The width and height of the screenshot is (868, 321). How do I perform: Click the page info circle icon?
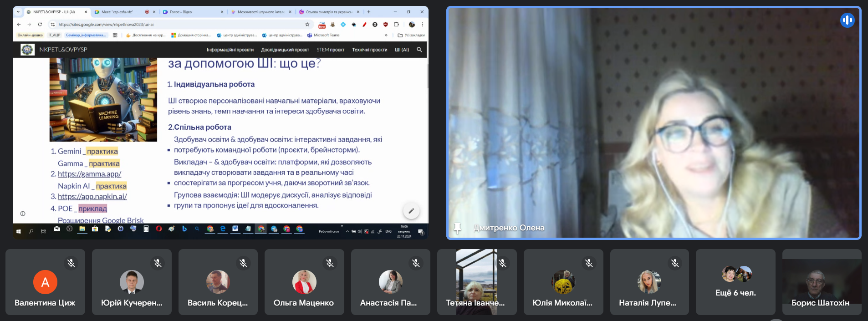pos(23,214)
